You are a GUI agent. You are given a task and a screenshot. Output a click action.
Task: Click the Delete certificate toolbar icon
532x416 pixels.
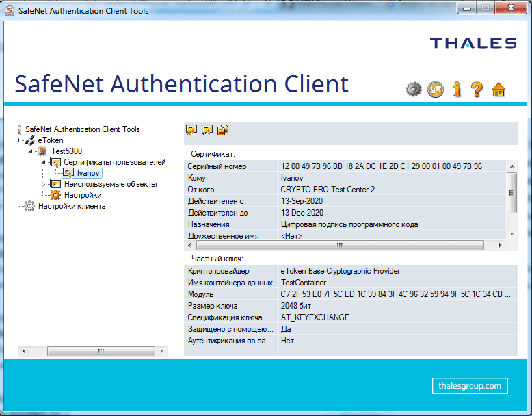(x=191, y=130)
